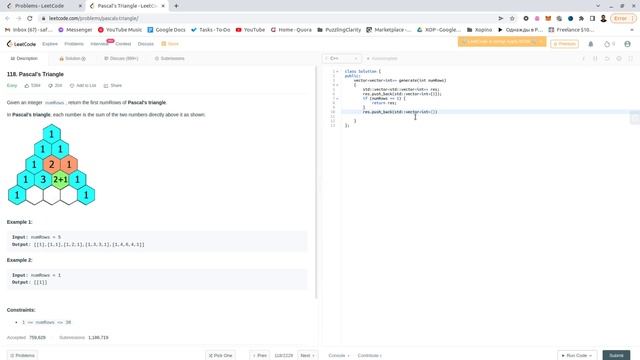The width and height of the screenshot is (640, 360).
Task: Open the streak flame counter
Action: pyautogui.click(x=609, y=44)
